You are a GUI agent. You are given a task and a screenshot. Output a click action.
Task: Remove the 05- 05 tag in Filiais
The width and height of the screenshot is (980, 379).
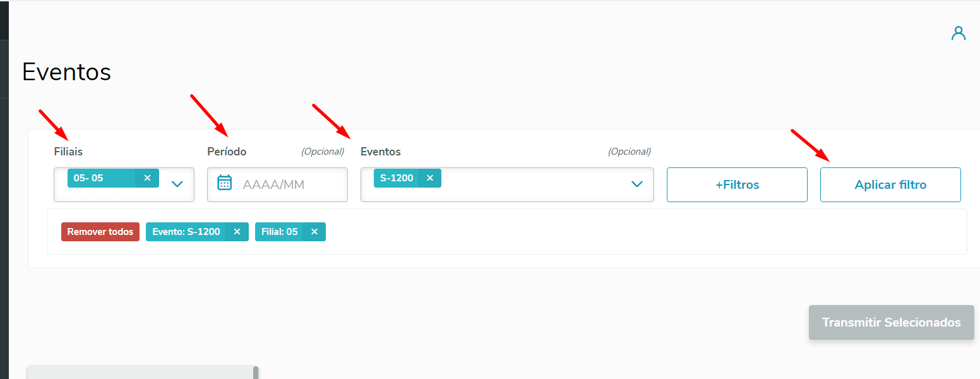(147, 178)
